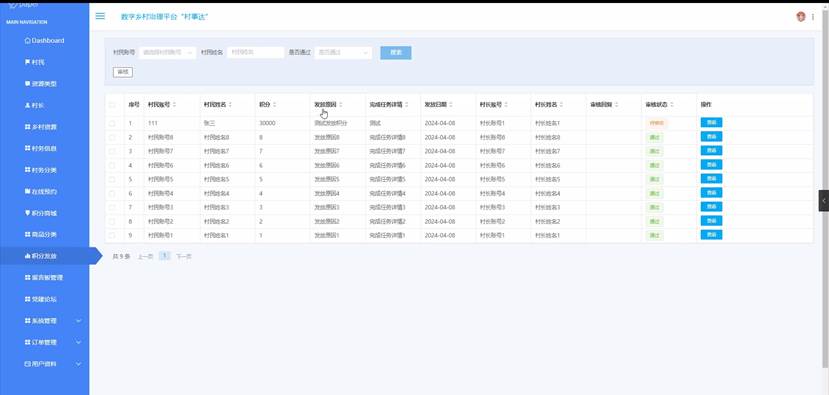Click the black collapse arrow tab at the right edge
The height and width of the screenshot is (395, 829).
[824, 201]
